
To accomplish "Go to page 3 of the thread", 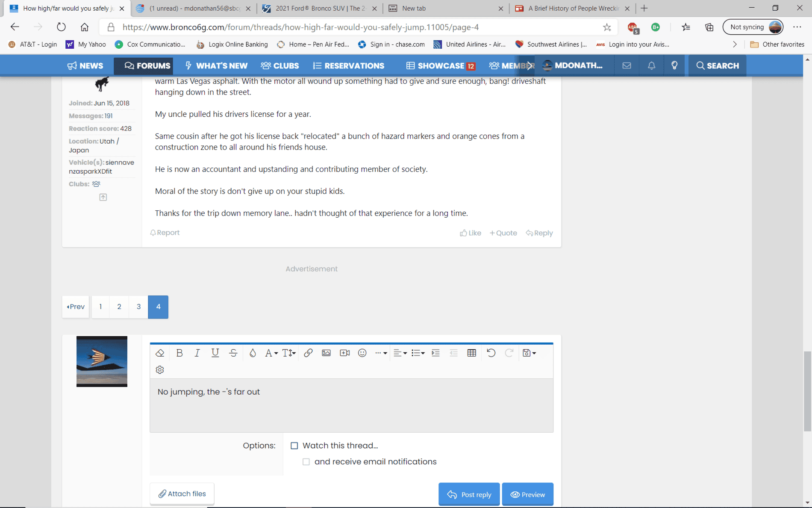I will pyautogui.click(x=138, y=307).
